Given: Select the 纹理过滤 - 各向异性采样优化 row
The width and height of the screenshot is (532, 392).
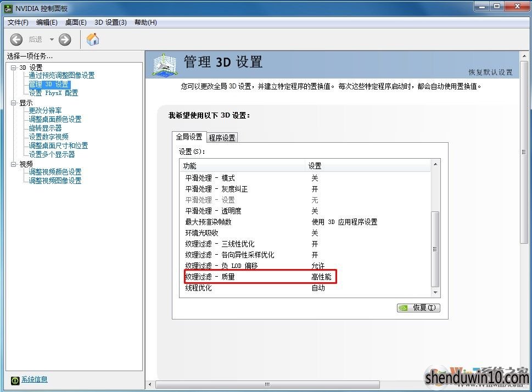Looking at the screenshot, I should click(x=305, y=255).
